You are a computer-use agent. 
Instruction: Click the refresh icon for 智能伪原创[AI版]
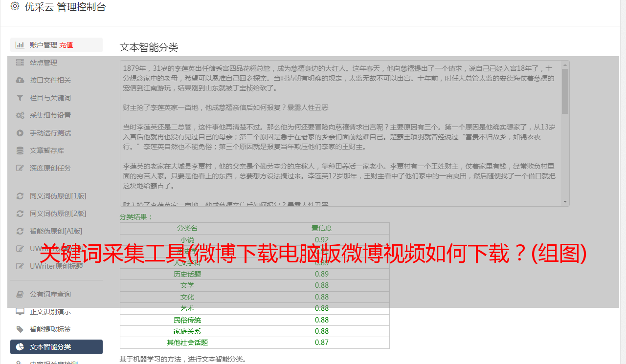point(20,231)
